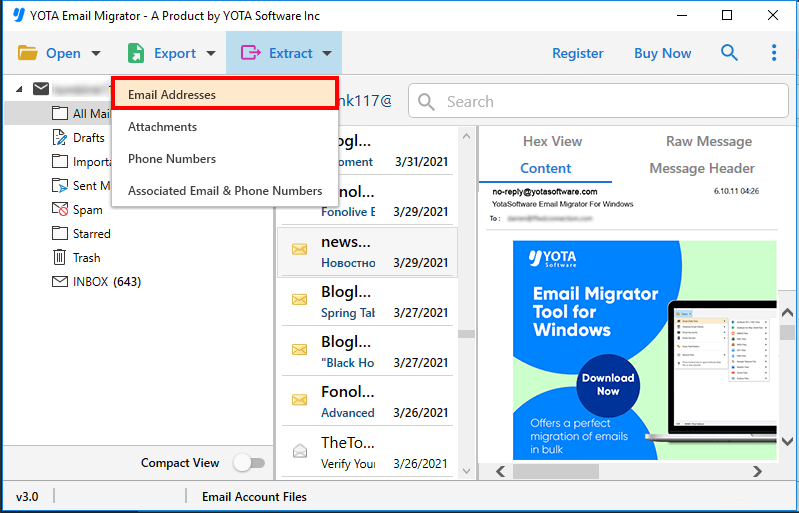Choose Attachments from Extract menu
This screenshot has width=799, height=513.
pyautogui.click(x=224, y=127)
